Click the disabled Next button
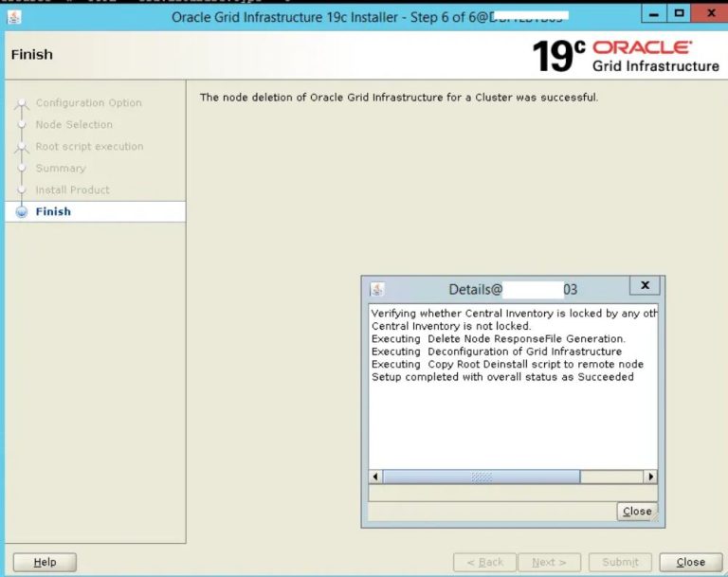The height and width of the screenshot is (577, 728). 549,562
